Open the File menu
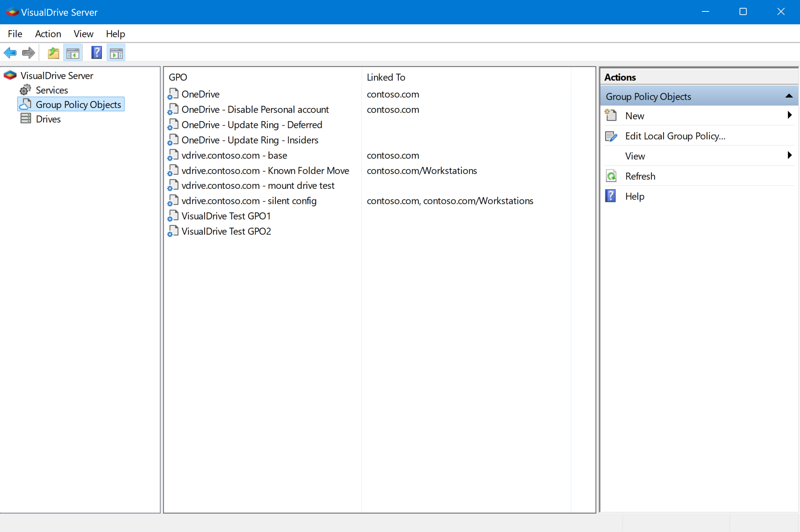The height and width of the screenshot is (532, 800). click(x=15, y=34)
